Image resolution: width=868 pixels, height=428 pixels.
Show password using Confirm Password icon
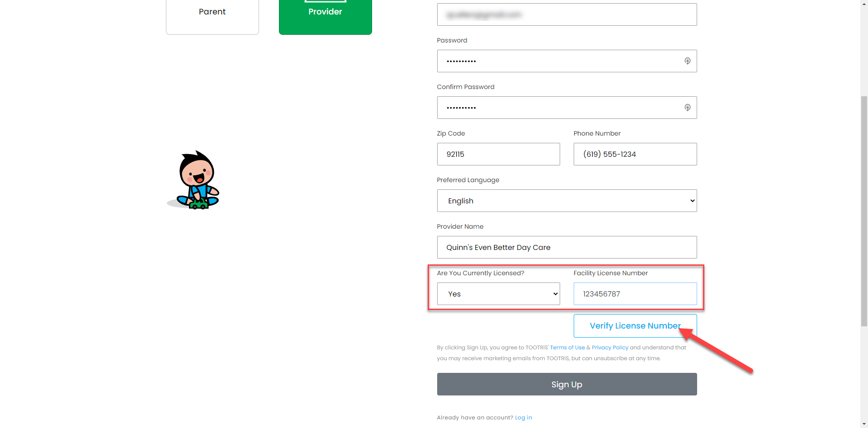[x=687, y=108]
